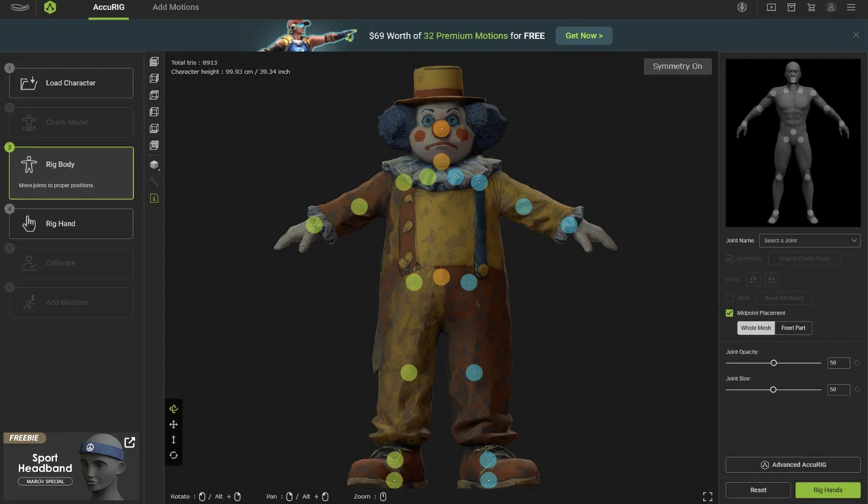Select the four-arrow pan camera tool
Screen dimensions: 868x504
[x=174, y=424]
